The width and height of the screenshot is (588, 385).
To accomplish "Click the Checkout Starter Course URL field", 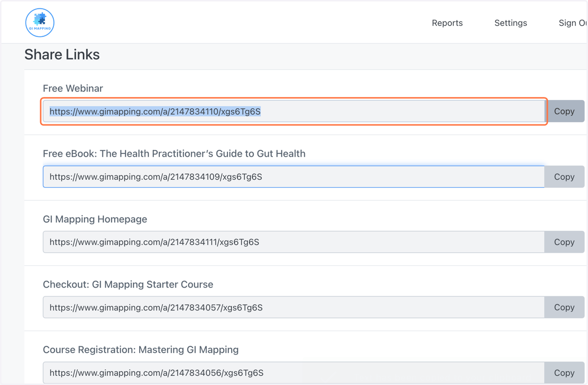I will tap(294, 308).
